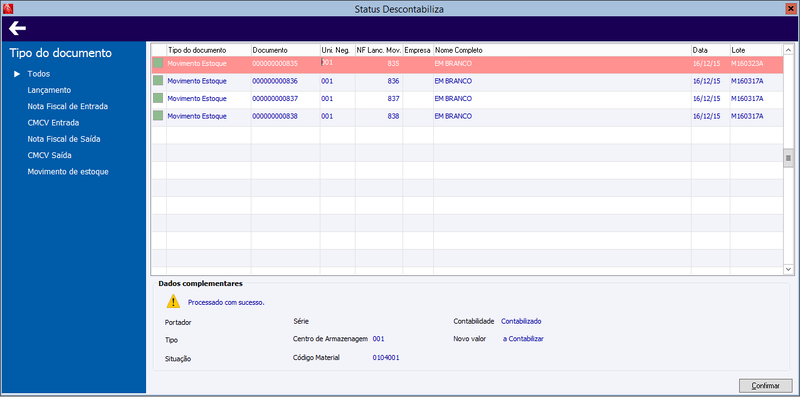
Task: Sort by Uni. Neg. column header
Action: click(337, 50)
